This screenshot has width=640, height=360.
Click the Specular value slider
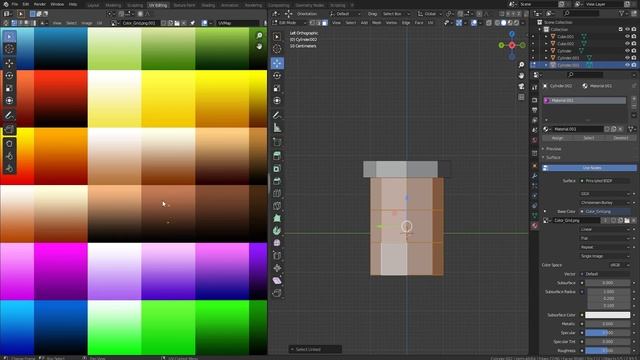(607, 333)
